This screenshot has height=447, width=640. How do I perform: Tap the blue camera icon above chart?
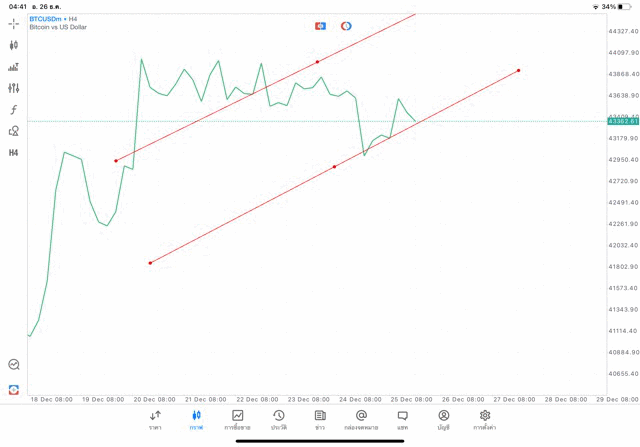coord(320,26)
